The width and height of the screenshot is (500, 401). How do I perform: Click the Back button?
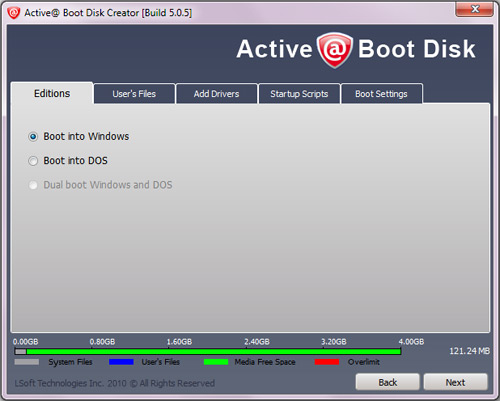pyautogui.click(x=387, y=382)
